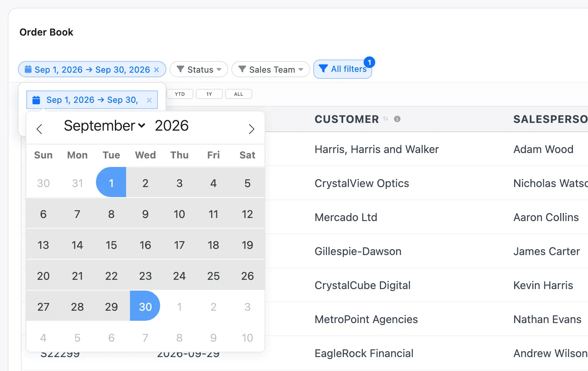Choose September 15 in the calendar
Screen dimensions: 588x371
[x=111, y=245]
